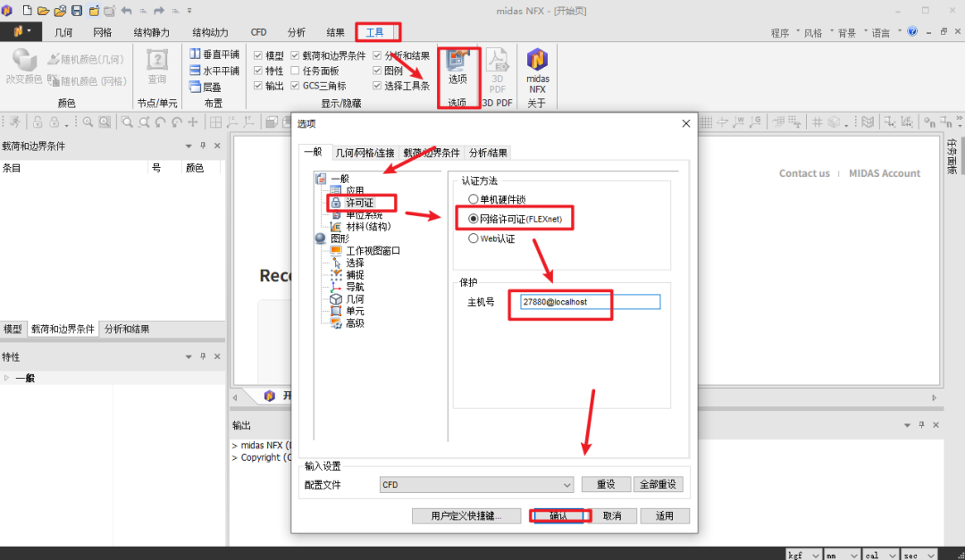
Task: Click the 改变颜色 change color icon
Action: [24, 66]
